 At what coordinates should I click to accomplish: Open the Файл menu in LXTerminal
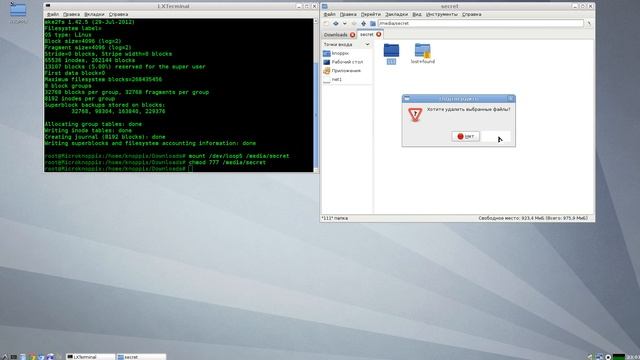coord(53,14)
